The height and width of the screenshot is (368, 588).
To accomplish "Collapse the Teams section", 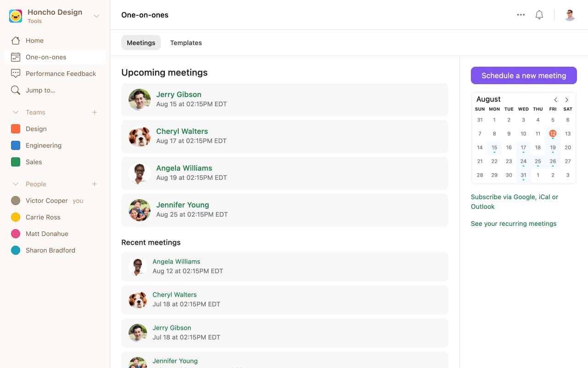I will coord(16,112).
